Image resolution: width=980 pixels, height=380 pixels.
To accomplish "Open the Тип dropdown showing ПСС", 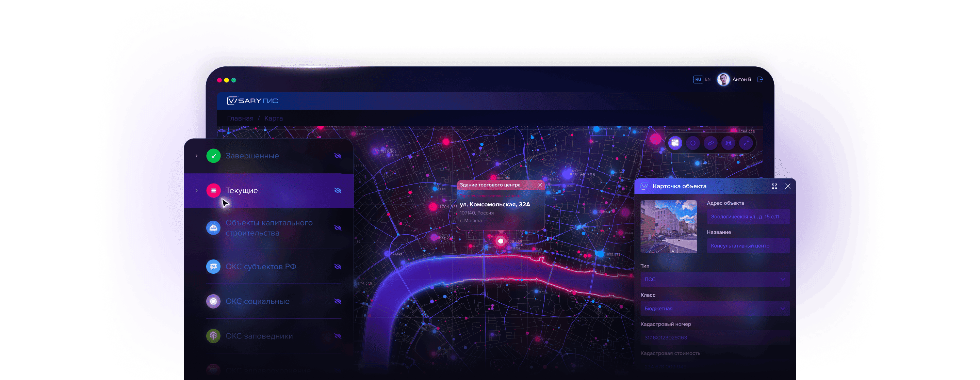I will tap(715, 280).
